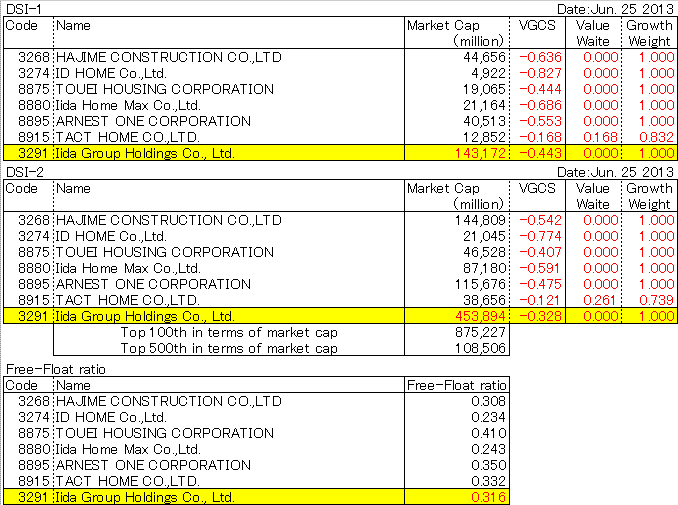678x505 pixels.
Task: Select Free-Float ratio column header
Action: (457, 385)
